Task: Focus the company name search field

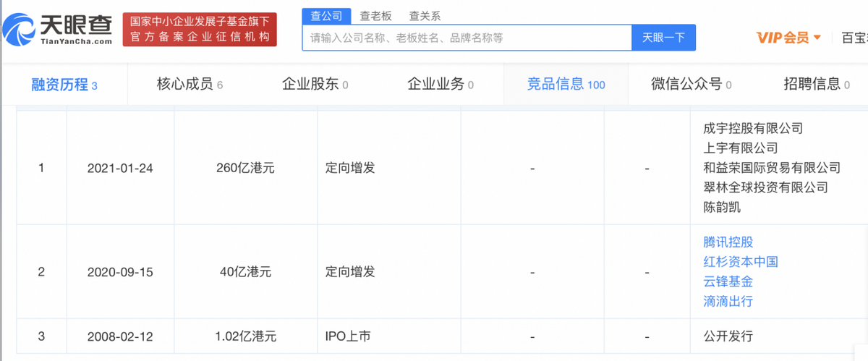Action: [467, 38]
